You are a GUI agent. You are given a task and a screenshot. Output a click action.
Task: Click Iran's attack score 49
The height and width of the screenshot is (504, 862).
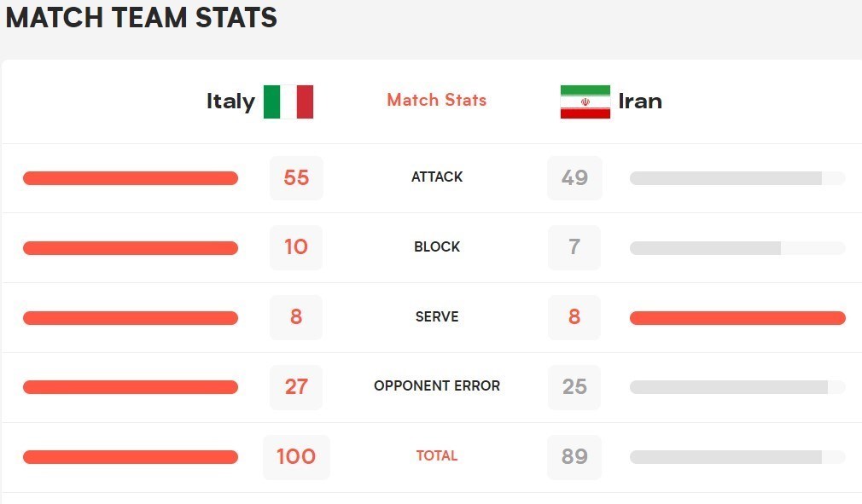point(574,177)
